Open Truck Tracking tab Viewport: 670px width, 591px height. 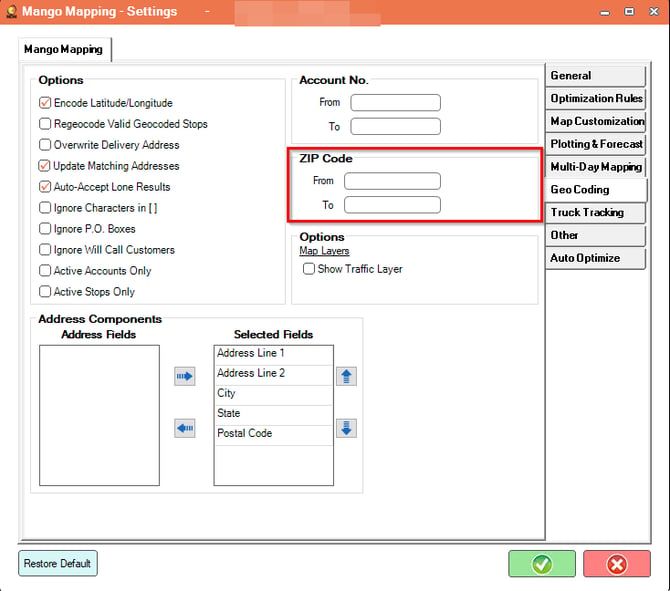[595, 212]
